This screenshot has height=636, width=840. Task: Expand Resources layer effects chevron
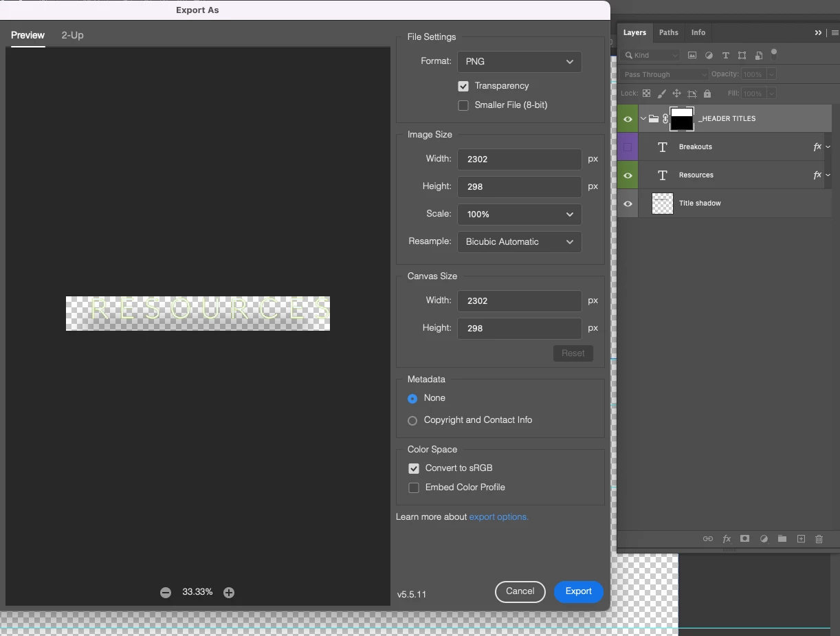point(828,175)
